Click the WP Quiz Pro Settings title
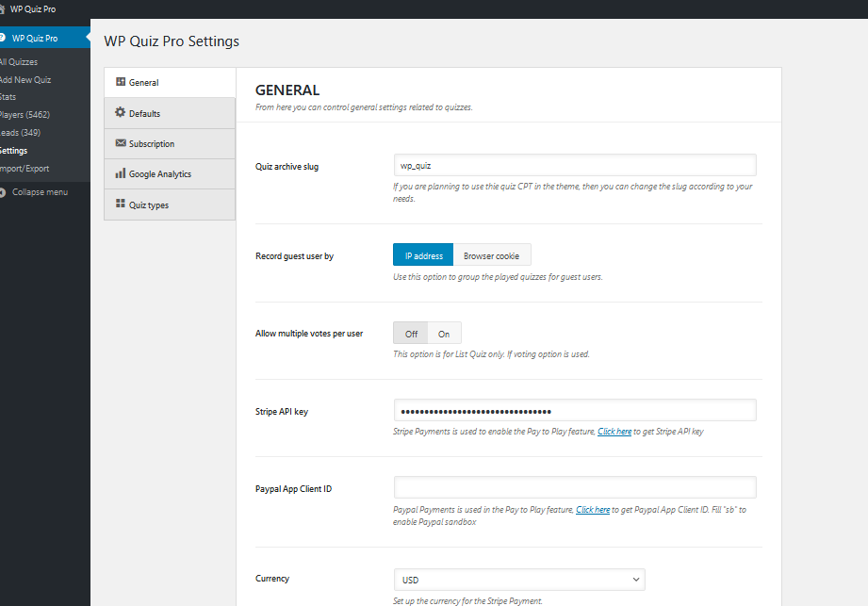 [x=172, y=41]
